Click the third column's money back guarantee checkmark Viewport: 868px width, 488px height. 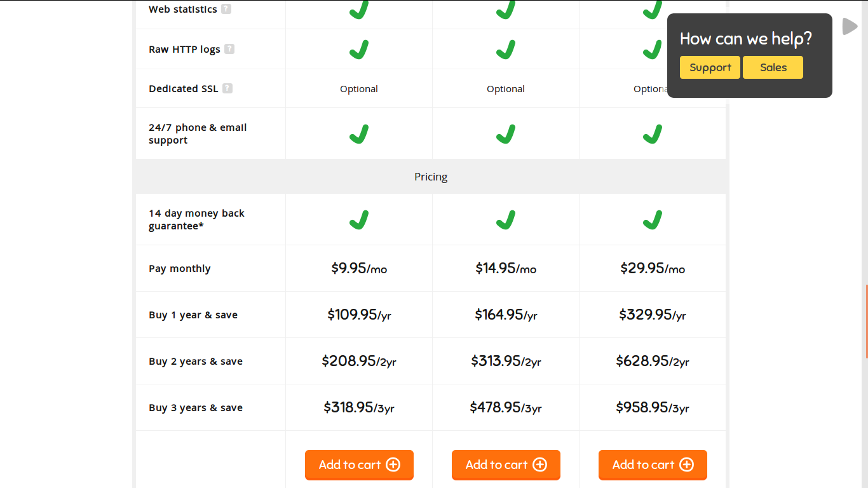653,220
